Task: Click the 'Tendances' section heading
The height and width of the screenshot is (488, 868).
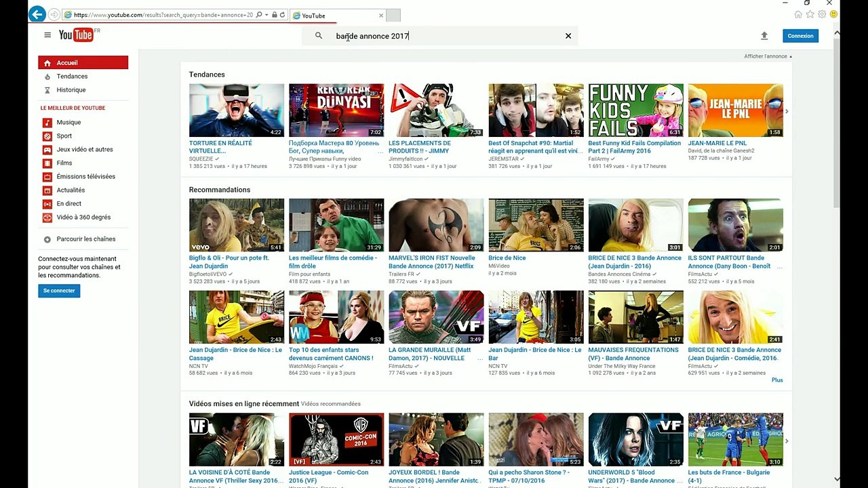Action: 207,75
